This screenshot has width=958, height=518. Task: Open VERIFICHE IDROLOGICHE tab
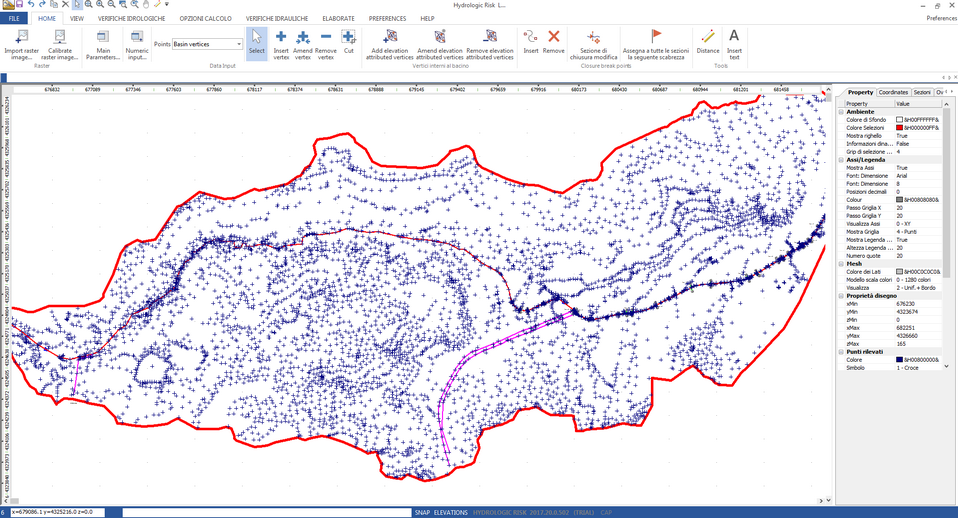(131, 18)
